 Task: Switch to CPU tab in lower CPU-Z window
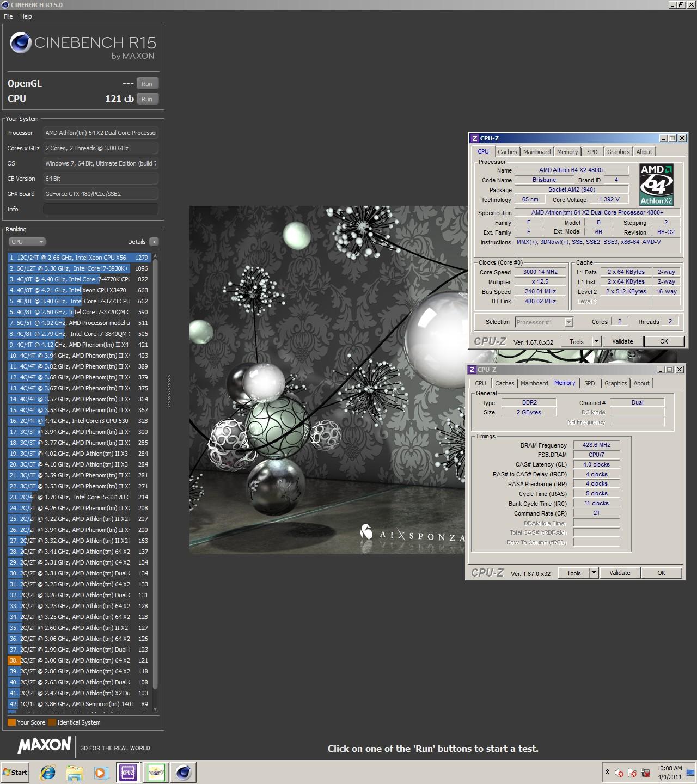pyautogui.click(x=480, y=383)
